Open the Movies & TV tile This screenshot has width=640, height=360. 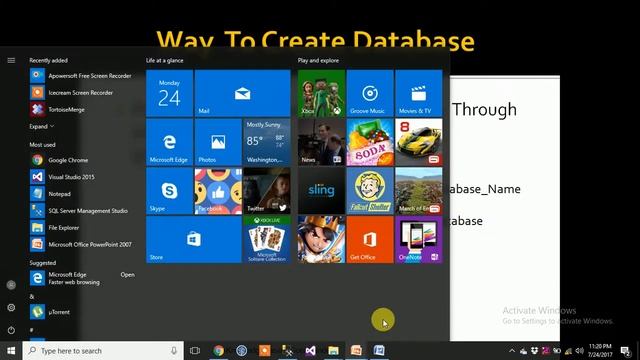coord(419,93)
